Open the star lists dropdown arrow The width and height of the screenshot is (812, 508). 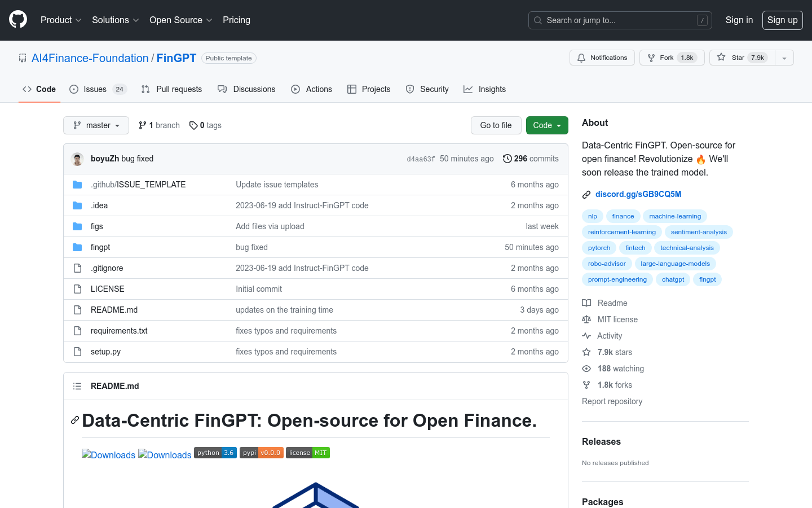point(784,58)
